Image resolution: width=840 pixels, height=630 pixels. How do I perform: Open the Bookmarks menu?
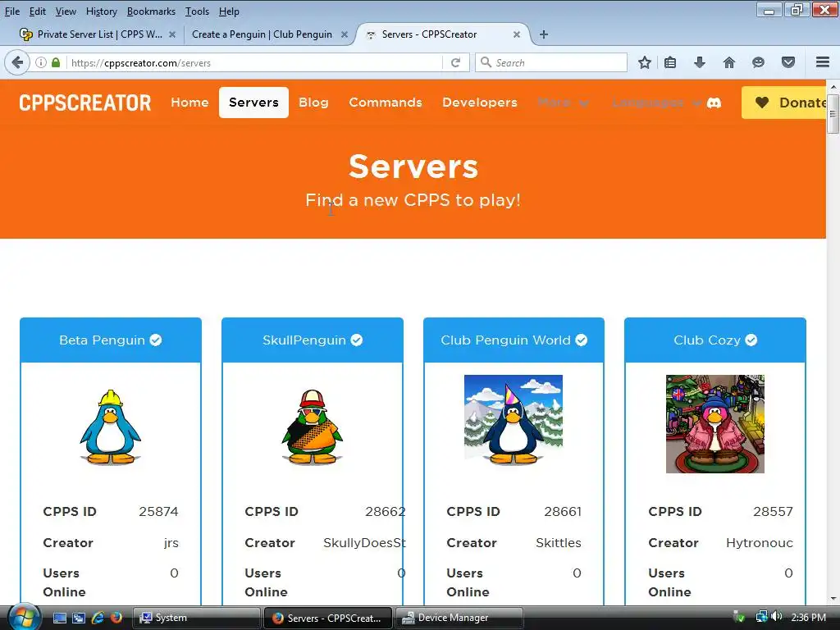pyautogui.click(x=151, y=11)
